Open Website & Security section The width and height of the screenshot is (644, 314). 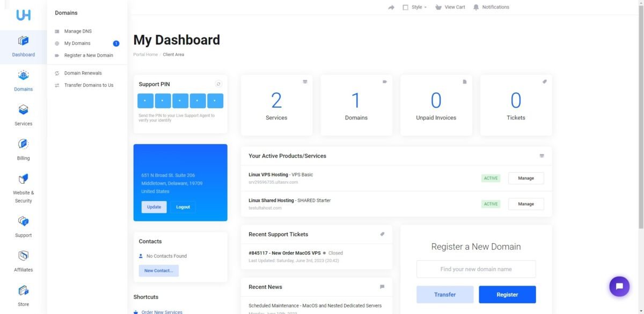[x=23, y=188]
